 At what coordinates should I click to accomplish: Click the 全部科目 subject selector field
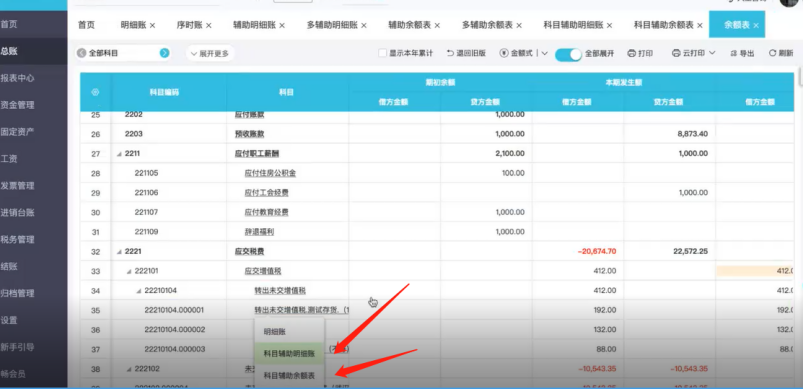[x=123, y=53]
